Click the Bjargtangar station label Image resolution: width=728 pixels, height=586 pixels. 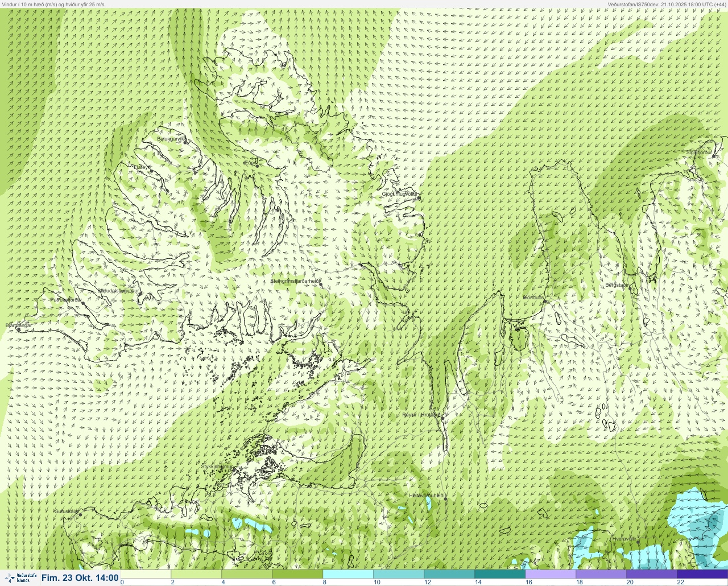point(18,325)
